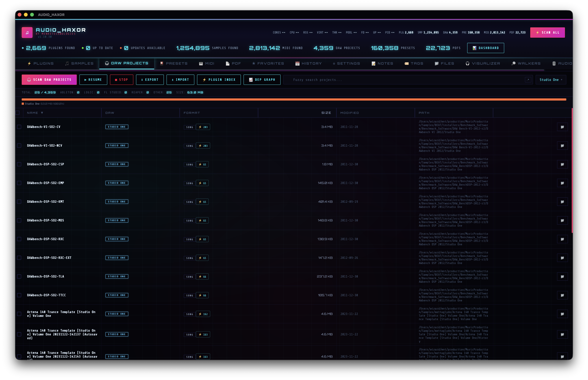Export the project list
Image resolution: width=588 pixels, height=380 pixels.
point(150,80)
